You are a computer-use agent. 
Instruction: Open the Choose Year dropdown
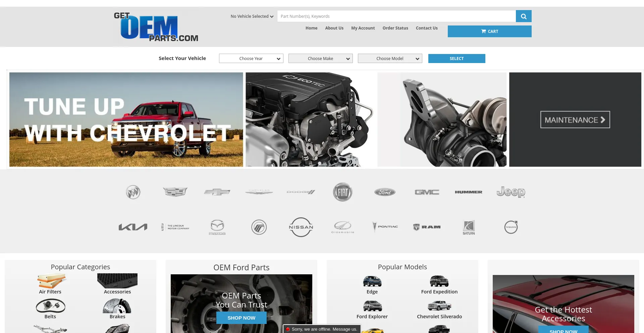click(251, 58)
